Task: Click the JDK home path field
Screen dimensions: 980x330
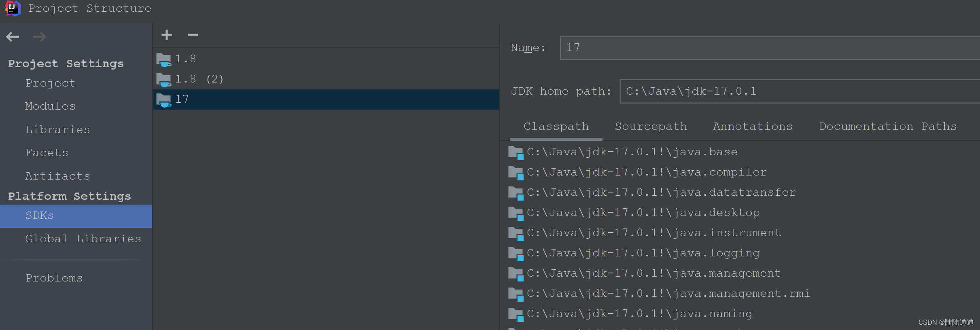Action: tap(800, 91)
